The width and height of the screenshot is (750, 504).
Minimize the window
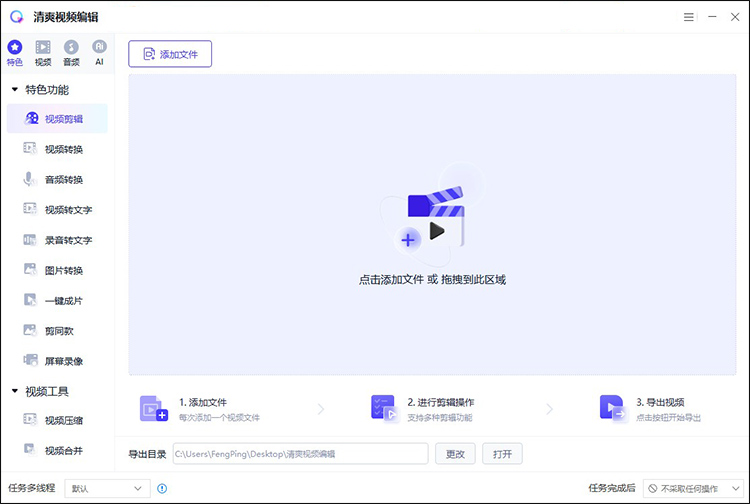coord(712,17)
